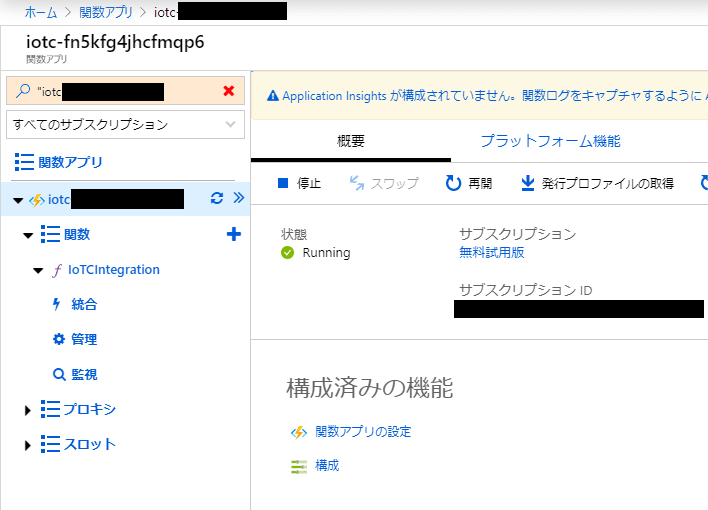Select the スロット tree item
708x510 pixels.
89,444
